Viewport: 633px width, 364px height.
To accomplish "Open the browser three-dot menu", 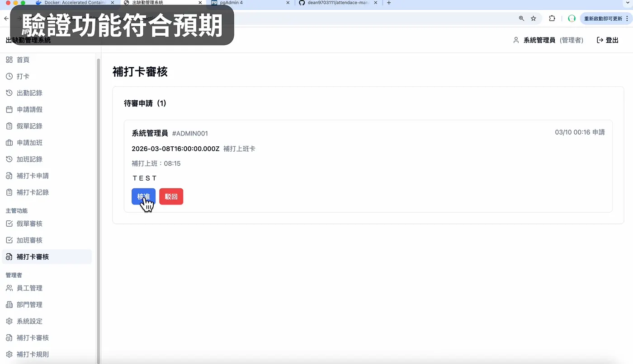I will pyautogui.click(x=627, y=19).
